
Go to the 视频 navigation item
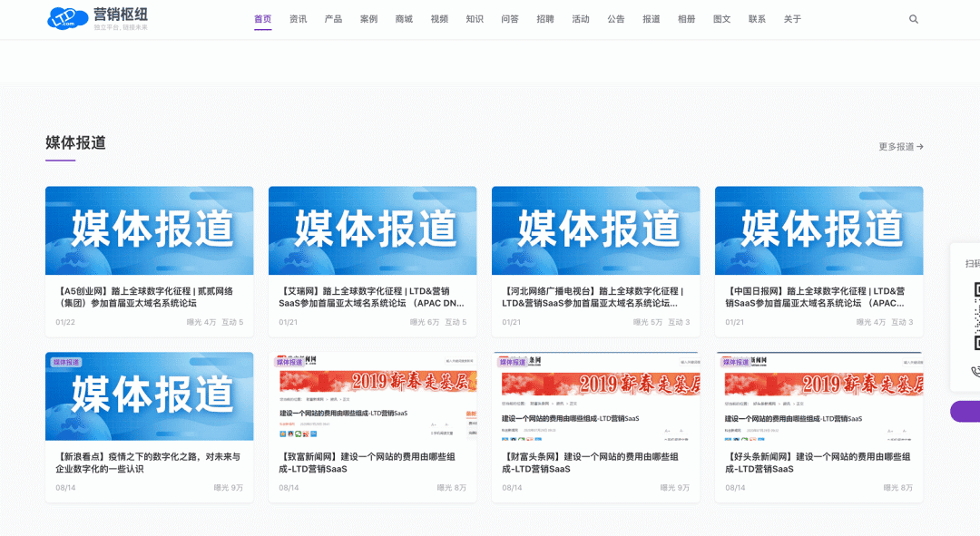point(439,19)
